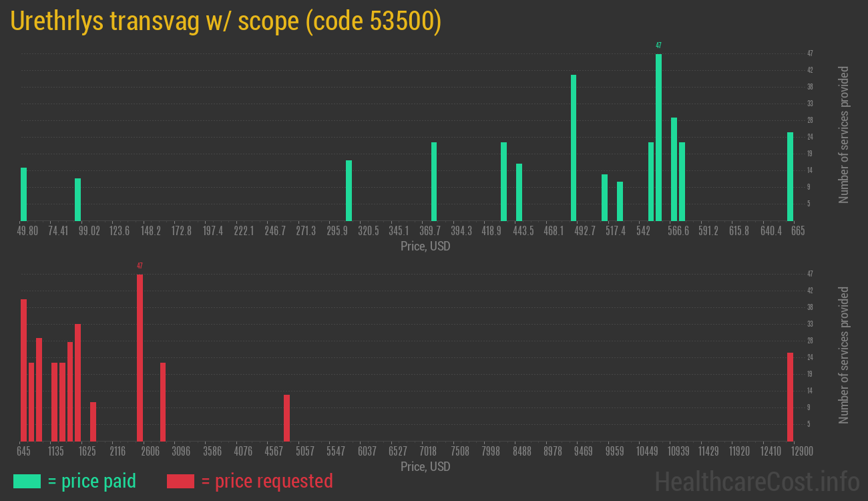Click the tallest green bar labeled 47
The image size is (868, 501).
pos(658,137)
